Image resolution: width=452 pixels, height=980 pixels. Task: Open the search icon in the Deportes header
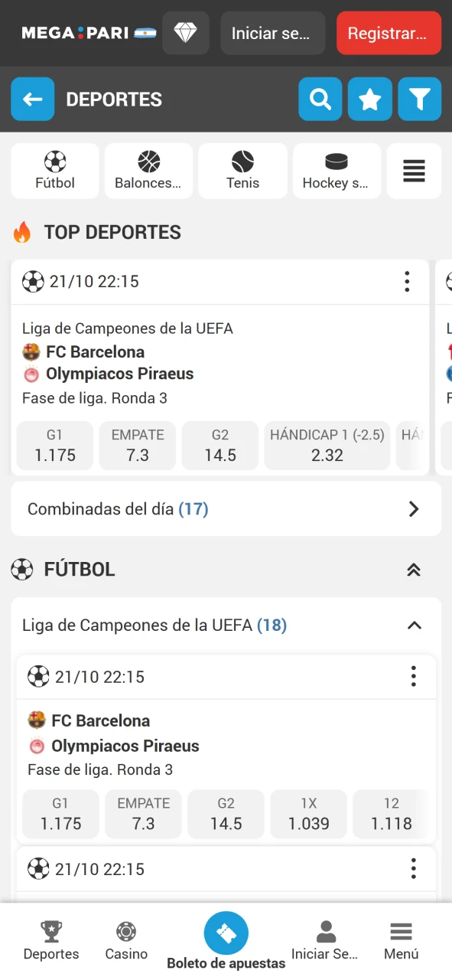click(320, 99)
